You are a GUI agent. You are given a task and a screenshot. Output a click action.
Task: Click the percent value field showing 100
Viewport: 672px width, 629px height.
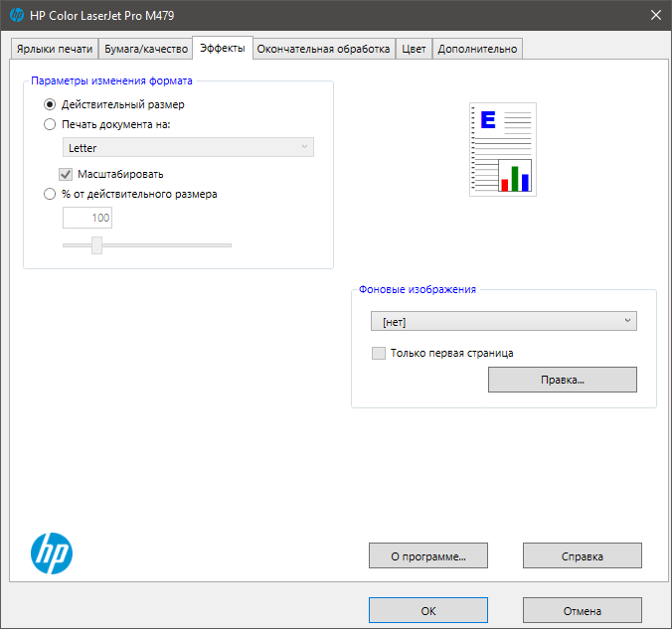(87, 218)
